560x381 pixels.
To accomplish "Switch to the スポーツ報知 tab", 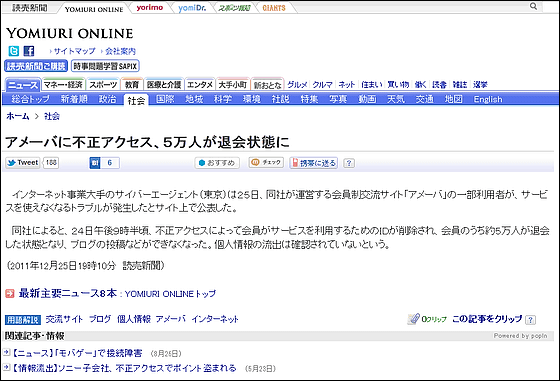I will pos(234,8).
